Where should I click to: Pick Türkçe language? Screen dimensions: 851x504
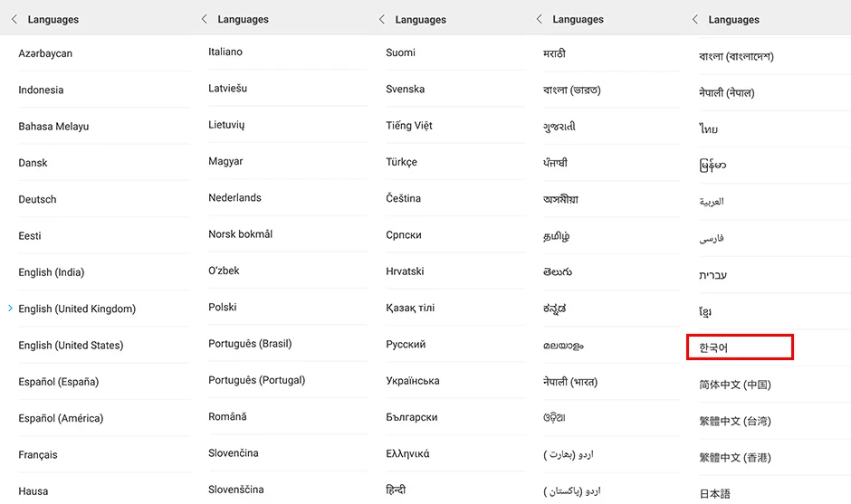point(455,162)
